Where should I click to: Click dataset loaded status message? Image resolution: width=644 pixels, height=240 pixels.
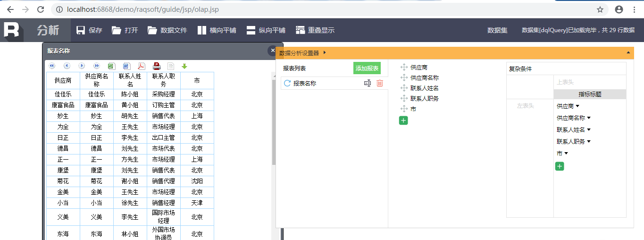pos(578,30)
